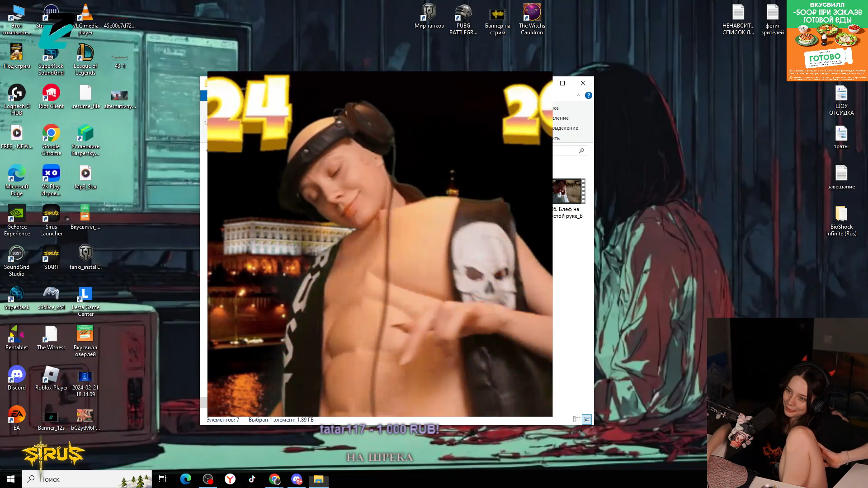Open the Task View taskbar button

163,479
